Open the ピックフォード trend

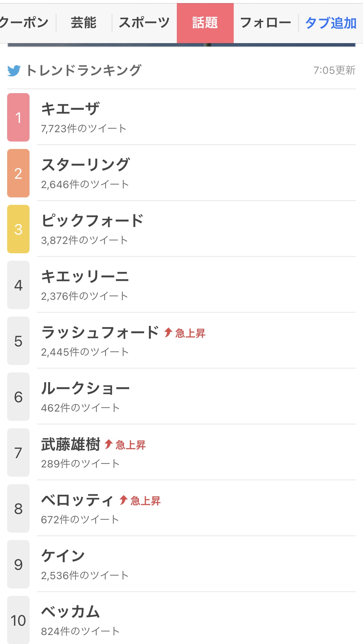tap(92, 221)
